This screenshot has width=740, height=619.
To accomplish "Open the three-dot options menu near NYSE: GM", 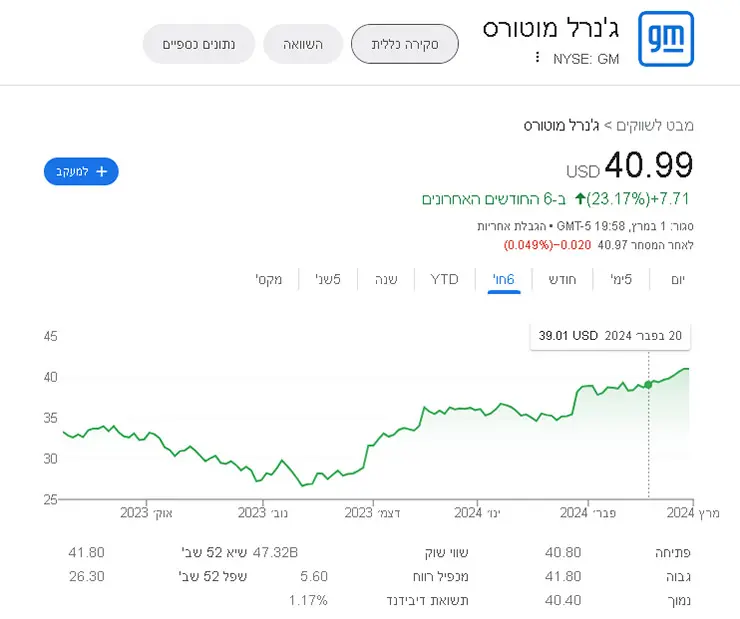I will pyautogui.click(x=537, y=57).
